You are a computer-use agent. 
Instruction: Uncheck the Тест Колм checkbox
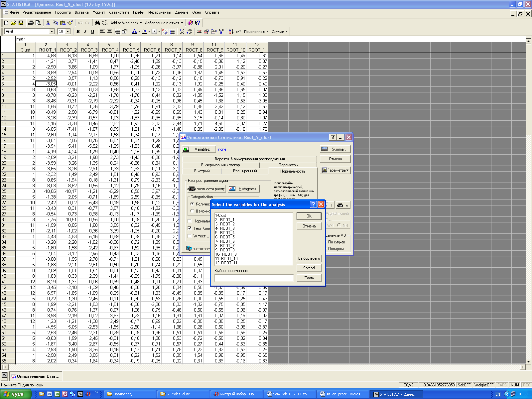tap(190, 228)
